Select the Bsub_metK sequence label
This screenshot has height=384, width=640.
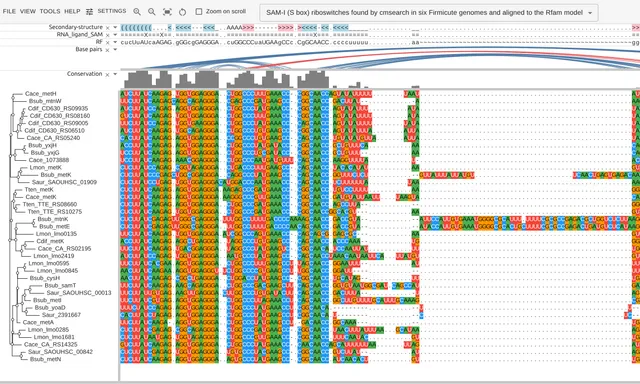[56, 175]
